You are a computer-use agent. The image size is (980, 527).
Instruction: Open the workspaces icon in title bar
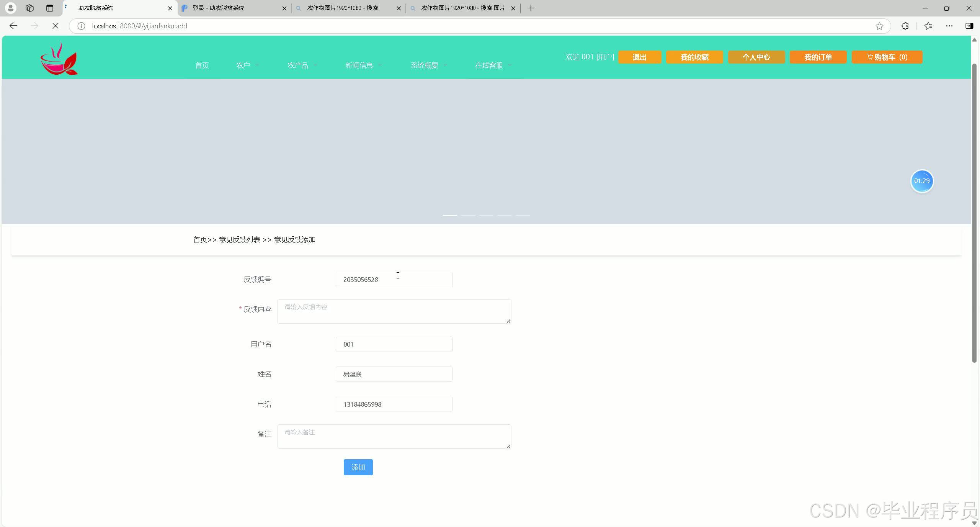(29, 8)
